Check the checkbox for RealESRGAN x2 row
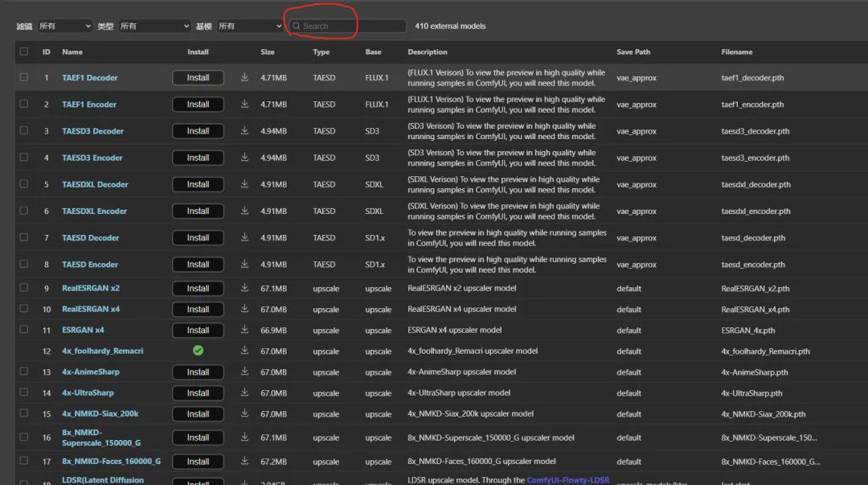 (x=23, y=288)
